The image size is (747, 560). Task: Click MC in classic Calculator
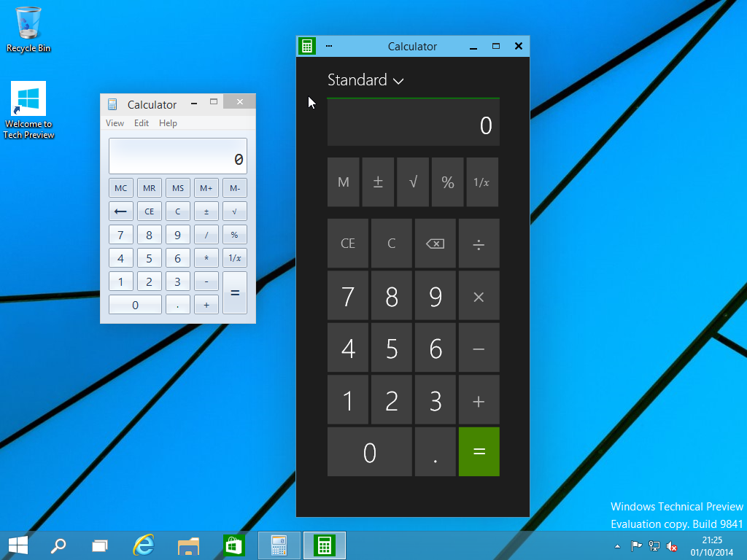tap(121, 188)
